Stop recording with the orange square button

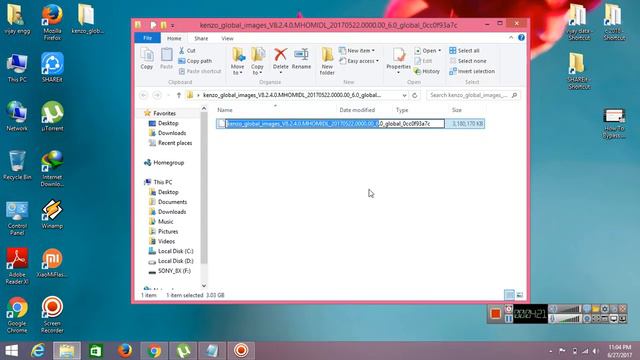tap(496, 314)
